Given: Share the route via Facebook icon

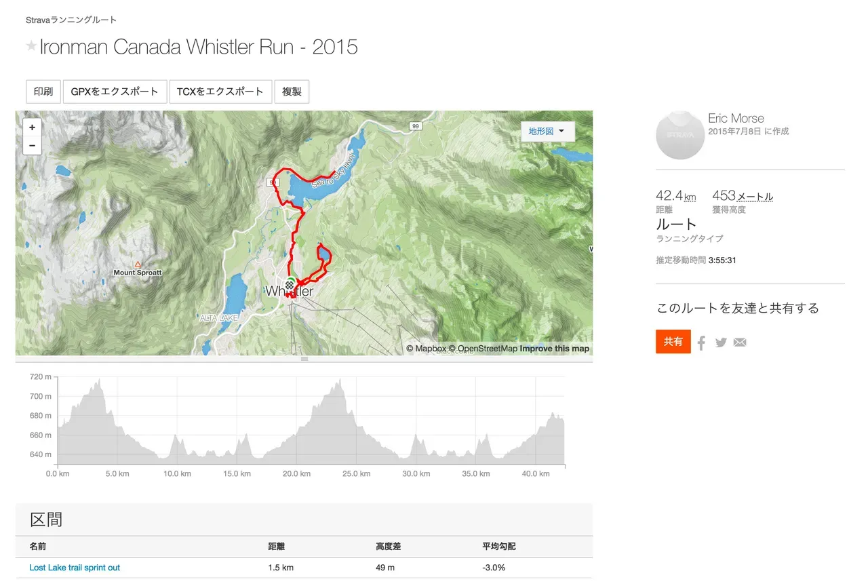Looking at the screenshot, I should [x=701, y=342].
